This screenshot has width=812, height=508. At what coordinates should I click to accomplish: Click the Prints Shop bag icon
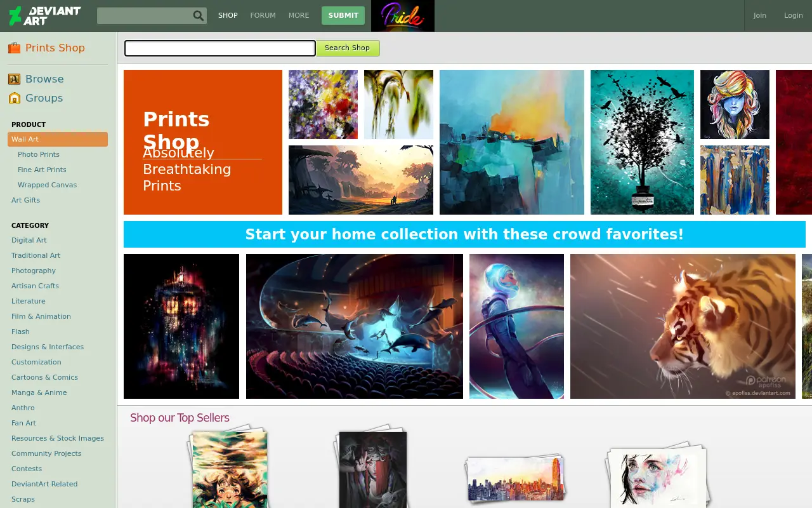tap(14, 48)
